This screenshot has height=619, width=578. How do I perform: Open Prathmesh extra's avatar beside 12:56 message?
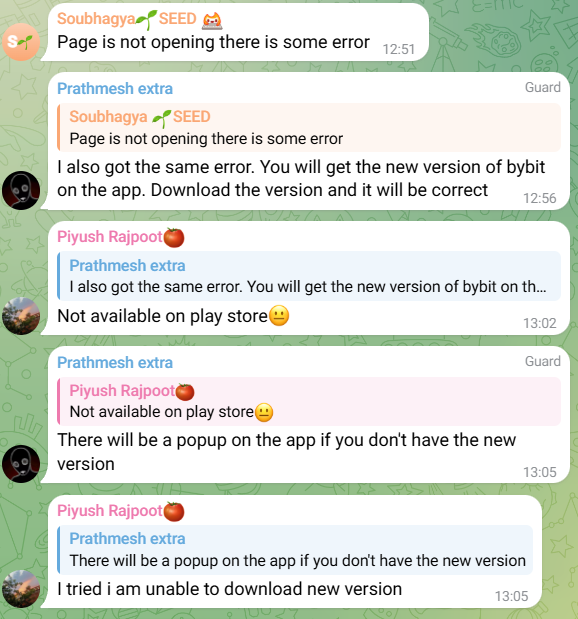pyautogui.click(x=21, y=190)
